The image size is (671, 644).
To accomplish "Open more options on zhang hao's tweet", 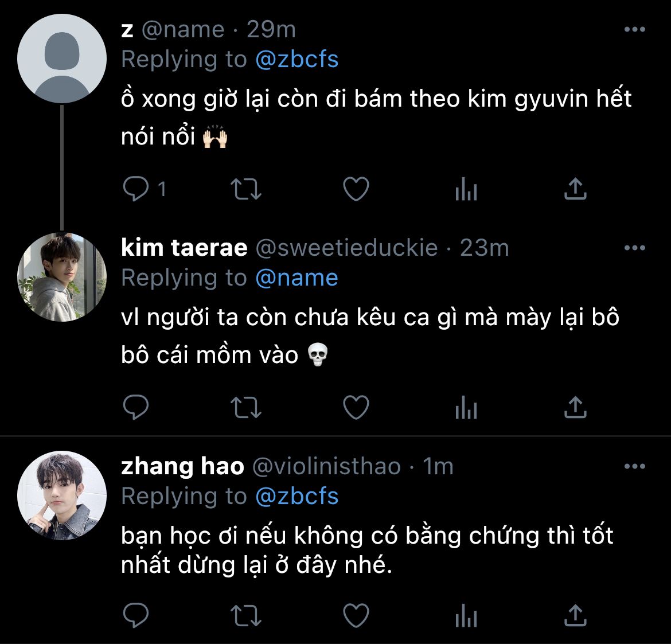I will tap(634, 467).
